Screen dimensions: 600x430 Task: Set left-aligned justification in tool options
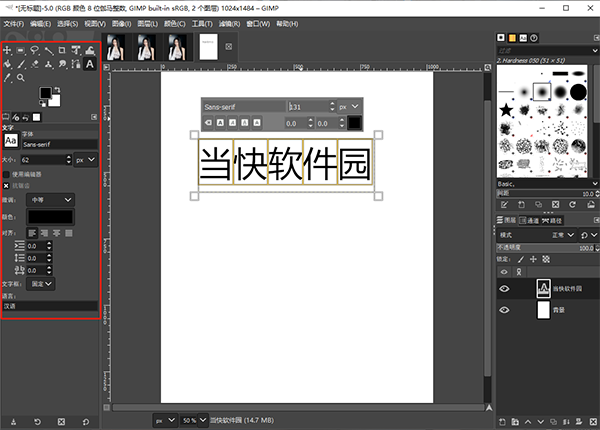click(32, 233)
